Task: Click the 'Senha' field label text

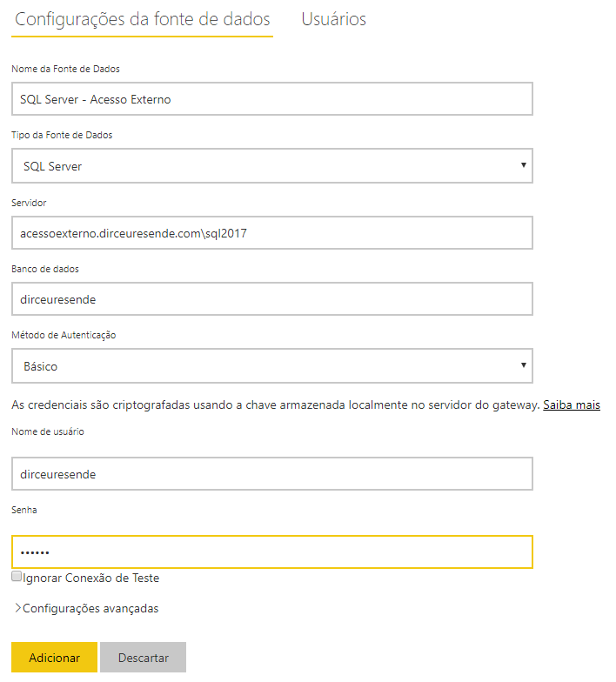Action: click(24, 510)
